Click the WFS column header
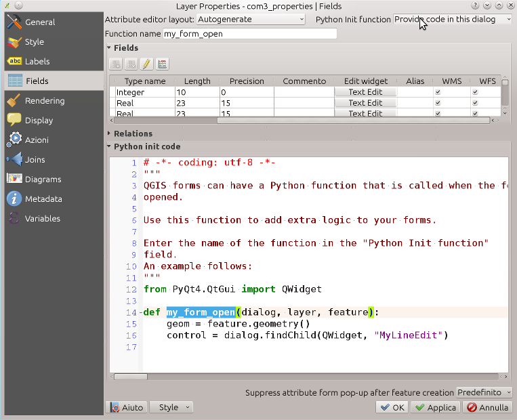Image resolution: width=517 pixels, height=420 pixels. tap(487, 81)
